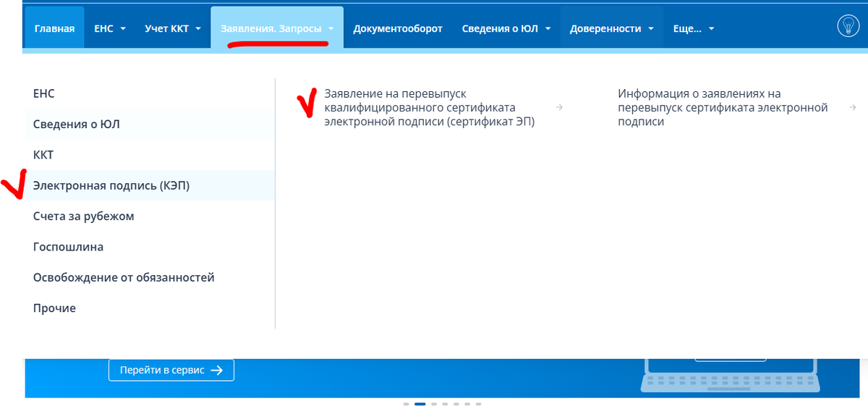Expand the ЕНС dropdown in the navbar

pyautogui.click(x=110, y=28)
